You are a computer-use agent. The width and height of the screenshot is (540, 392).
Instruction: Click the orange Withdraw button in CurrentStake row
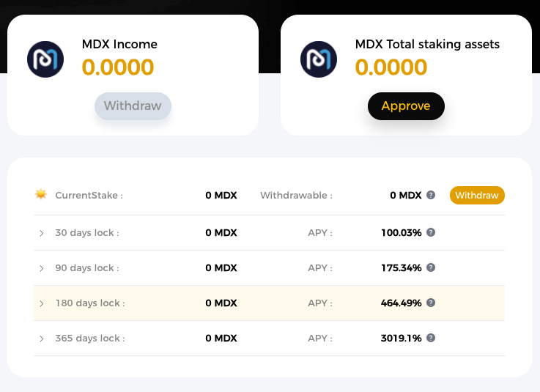click(x=477, y=196)
